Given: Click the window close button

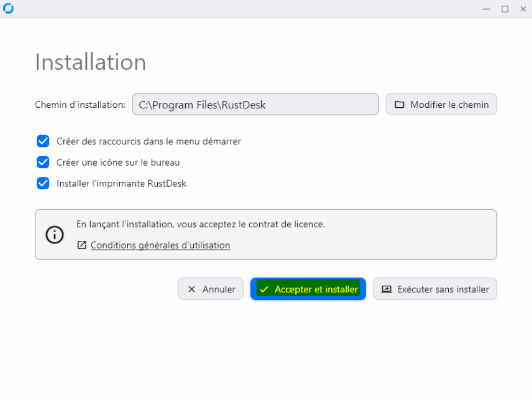Looking at the screenshot, I should [523, 9].
